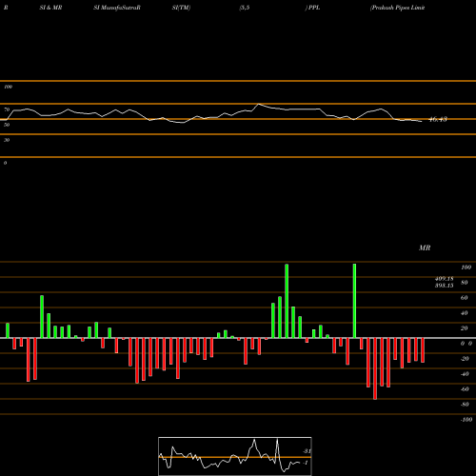476x476 pixels.
Task: Click the 393.15 price value
Action: tap(445, 286)
